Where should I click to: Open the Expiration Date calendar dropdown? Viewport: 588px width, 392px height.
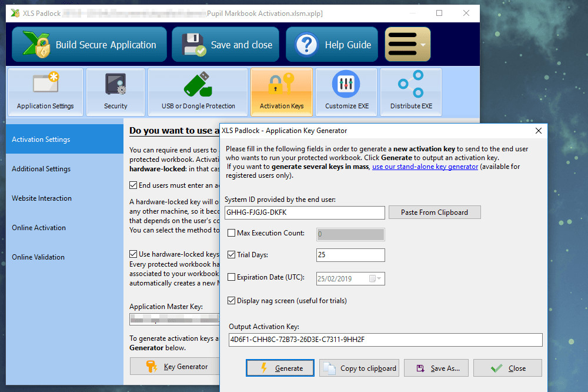coord(375,278)
